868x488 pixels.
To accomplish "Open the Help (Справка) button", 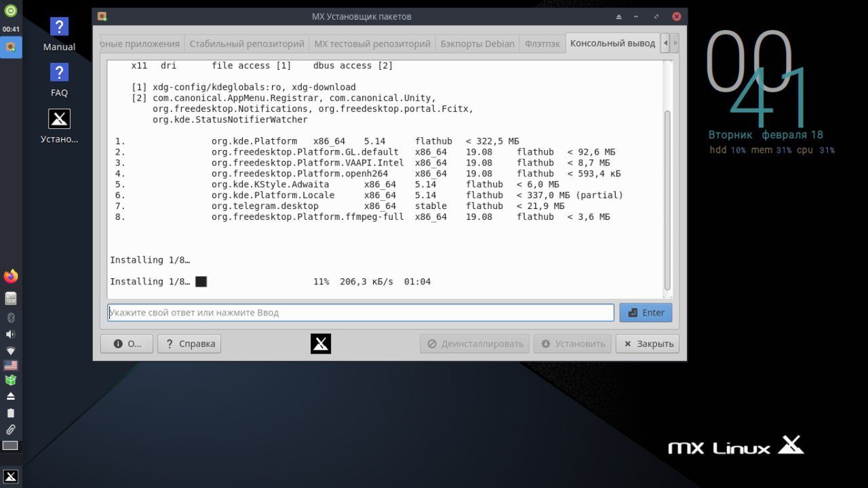I will pos(189,343).
